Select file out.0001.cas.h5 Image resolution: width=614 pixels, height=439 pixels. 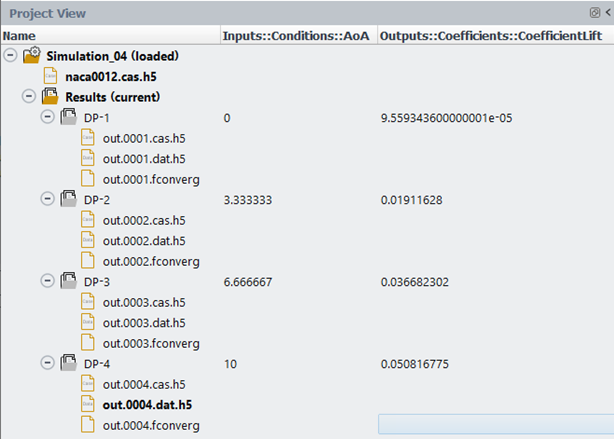(x=144, y=139)
